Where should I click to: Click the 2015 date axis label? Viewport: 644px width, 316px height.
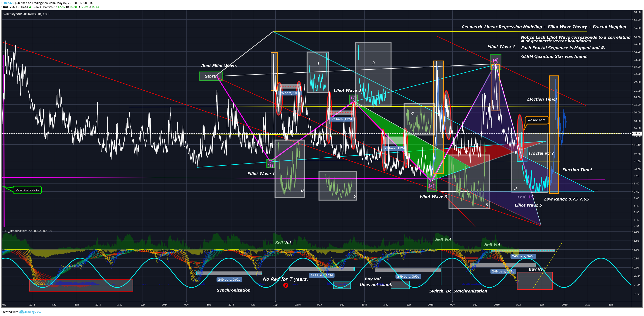(231, 305)
